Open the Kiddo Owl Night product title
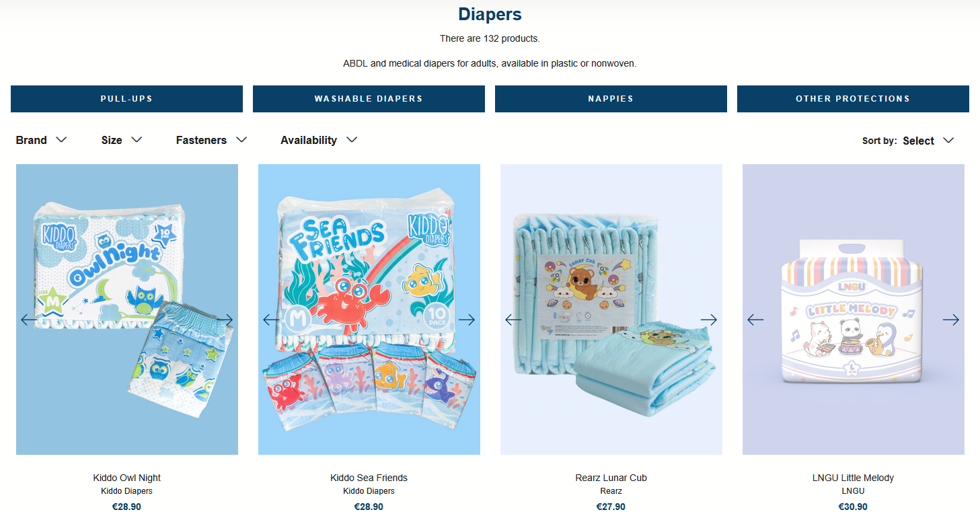The image size is (980, 512). coord(127,478)
